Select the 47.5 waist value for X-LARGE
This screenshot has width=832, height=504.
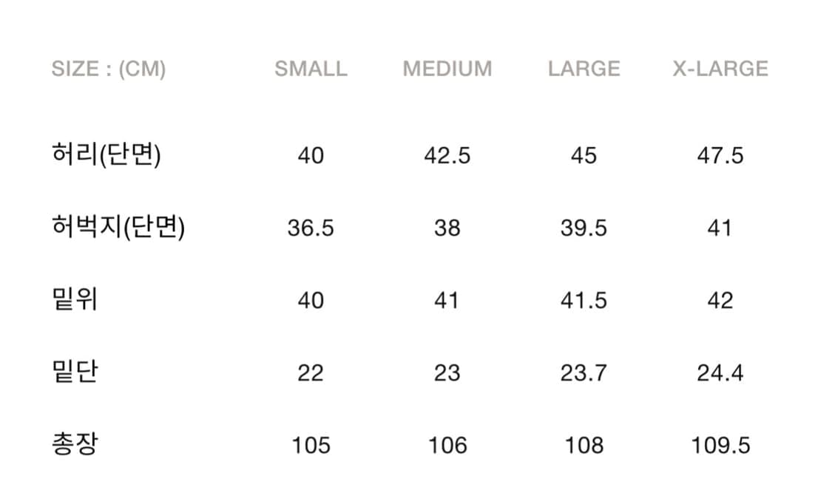coord(720,156)
